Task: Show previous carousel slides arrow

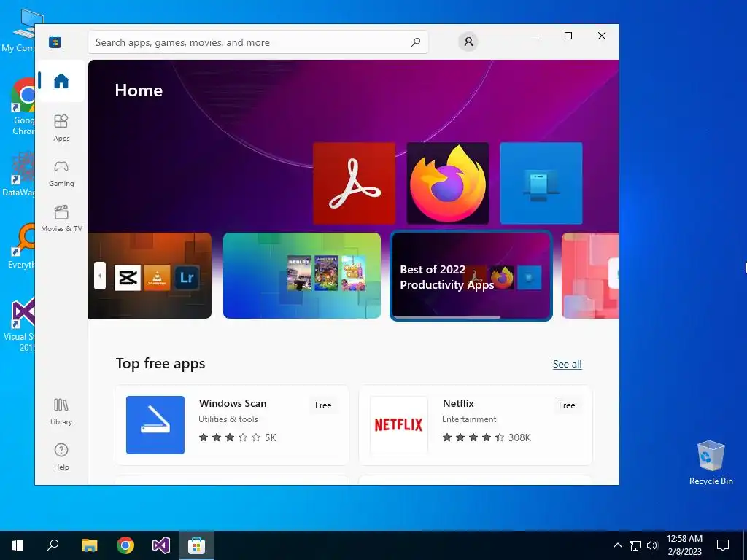Action: pyautogui.click(x=99, y=275)
